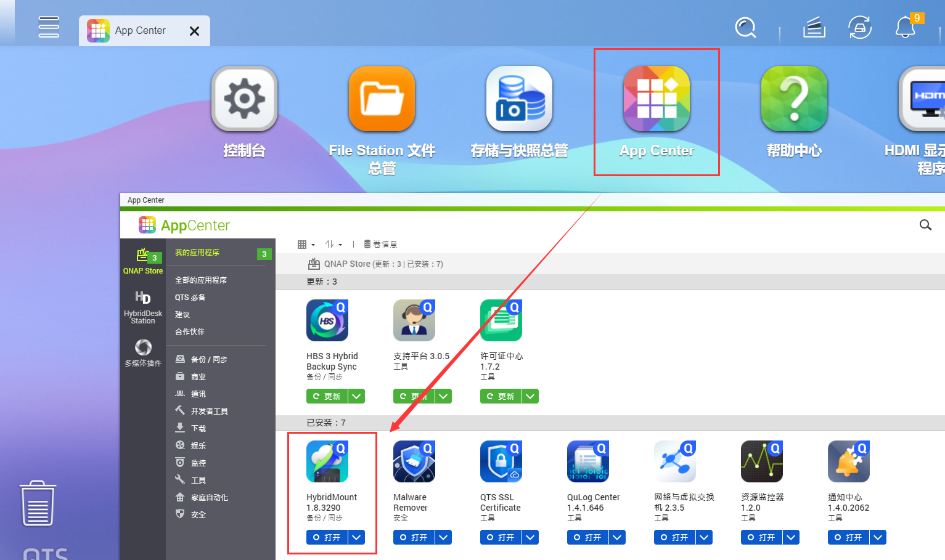The height and width of the screenshot is (560, 945).
Task: Open the HDMI 显示程序 desktop icon
Action: (x=922, y=99)
